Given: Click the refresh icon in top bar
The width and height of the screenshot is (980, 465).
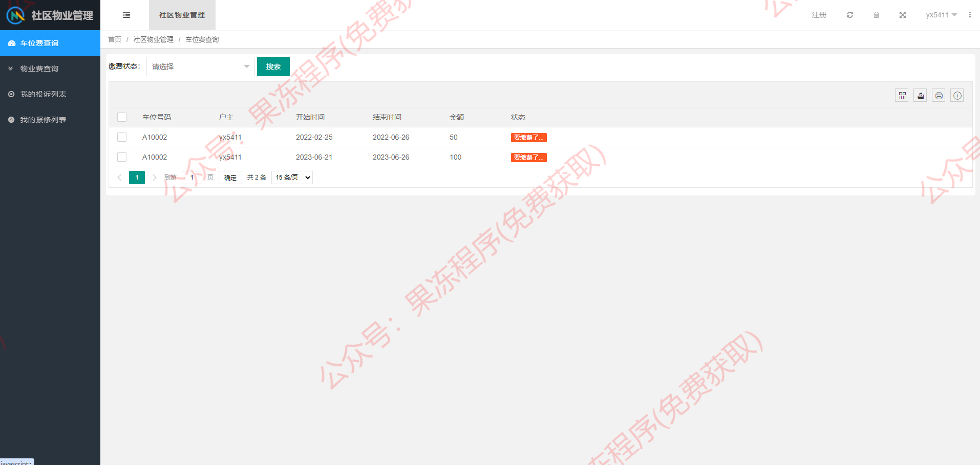Looking at the screenshot, I should [850, 15].
